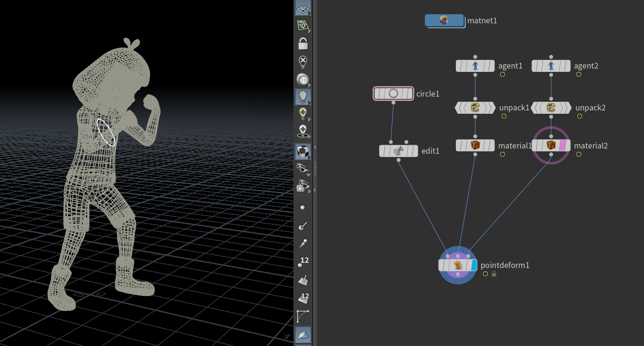Select the material2 node tiger cube icon
The width and height of the screenshot is (644, 346).
coord(551,145)
